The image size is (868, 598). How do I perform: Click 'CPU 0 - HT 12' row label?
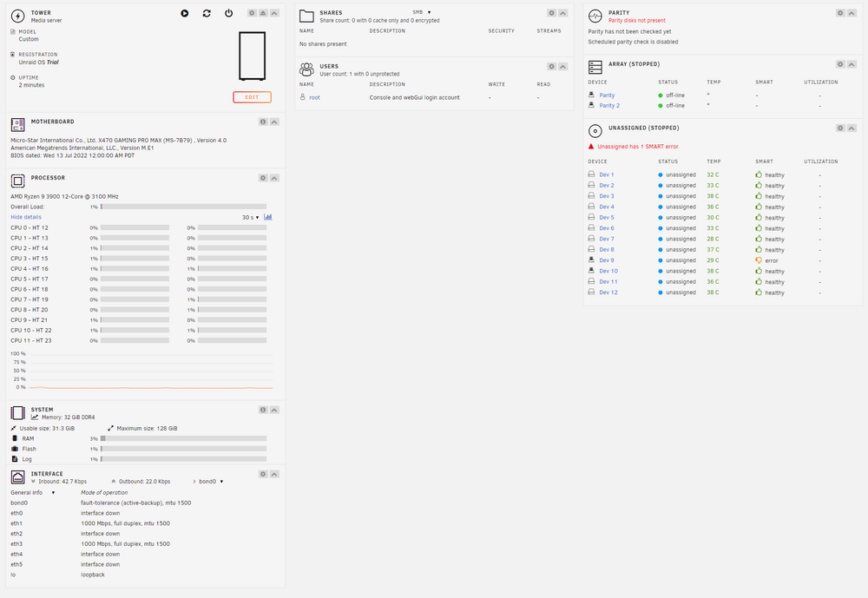pyautogui.click(x=30, y=228)
